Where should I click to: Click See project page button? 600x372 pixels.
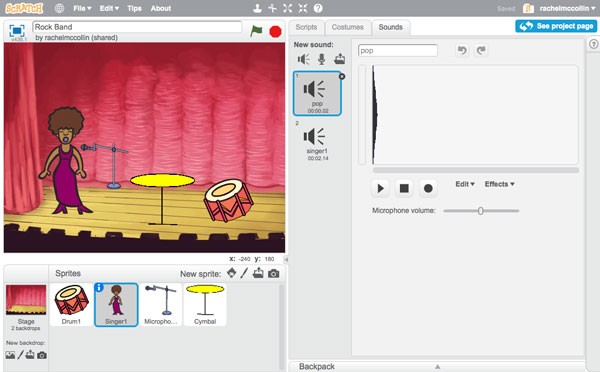click(556, 26)
